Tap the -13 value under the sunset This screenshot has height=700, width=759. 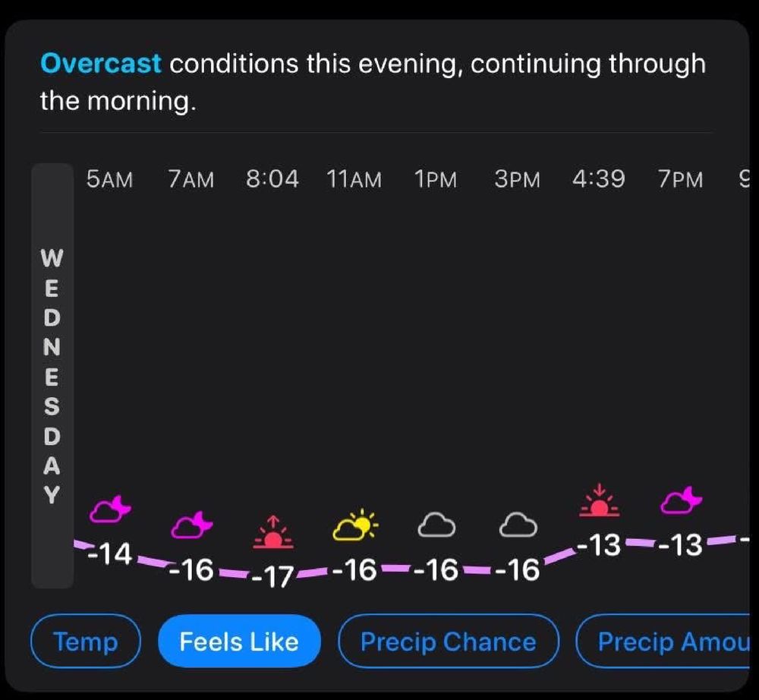tap(598, 545)
